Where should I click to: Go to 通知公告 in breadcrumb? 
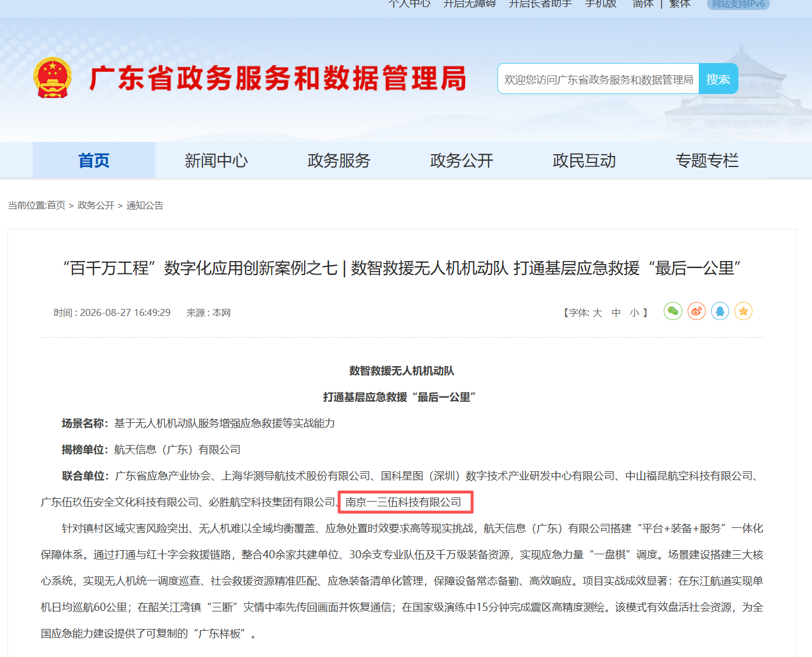[145, 206]
